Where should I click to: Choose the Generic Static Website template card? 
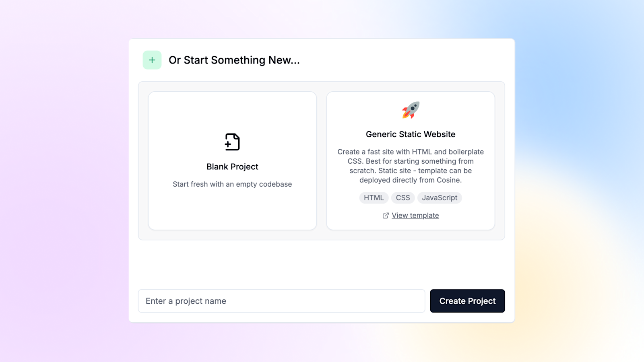point(411,160)
